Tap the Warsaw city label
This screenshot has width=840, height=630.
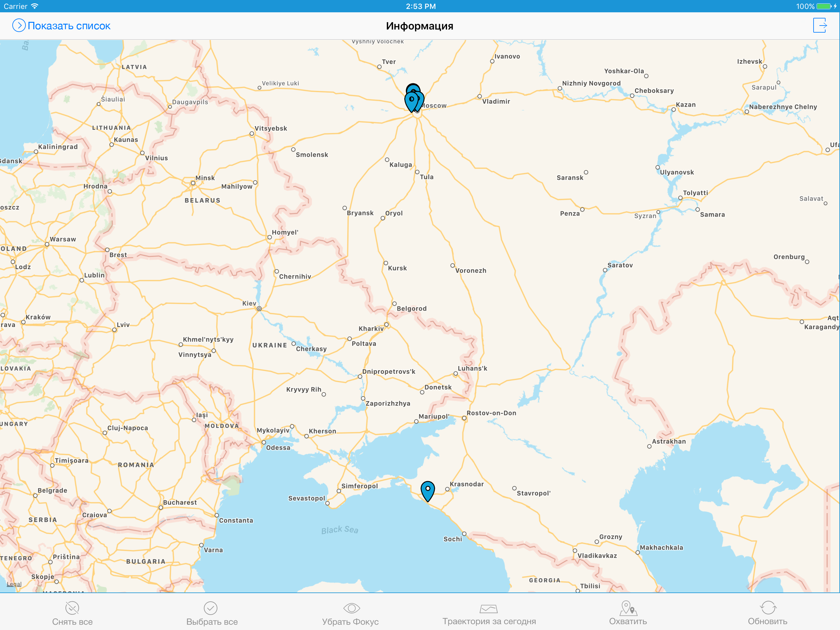click(x=63, y=239)
